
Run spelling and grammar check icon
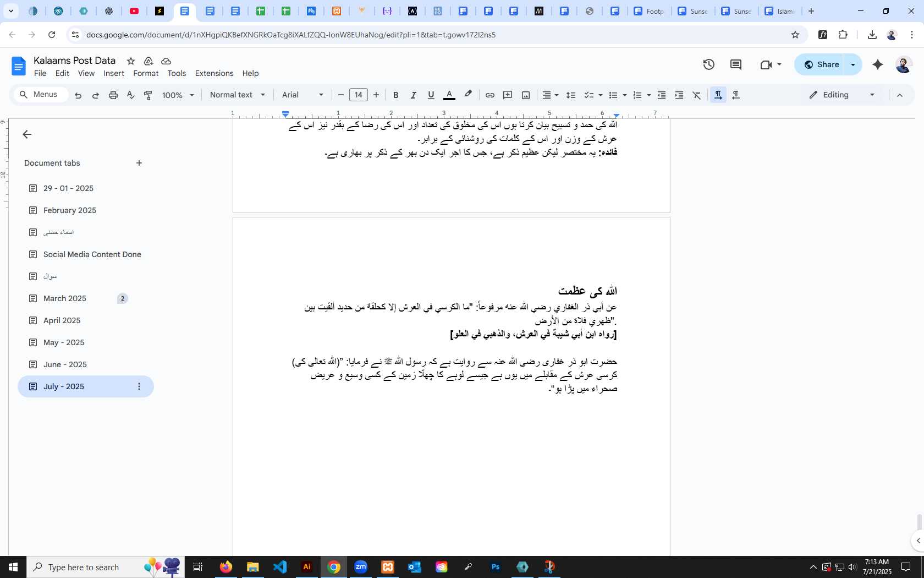coord(130,95)
